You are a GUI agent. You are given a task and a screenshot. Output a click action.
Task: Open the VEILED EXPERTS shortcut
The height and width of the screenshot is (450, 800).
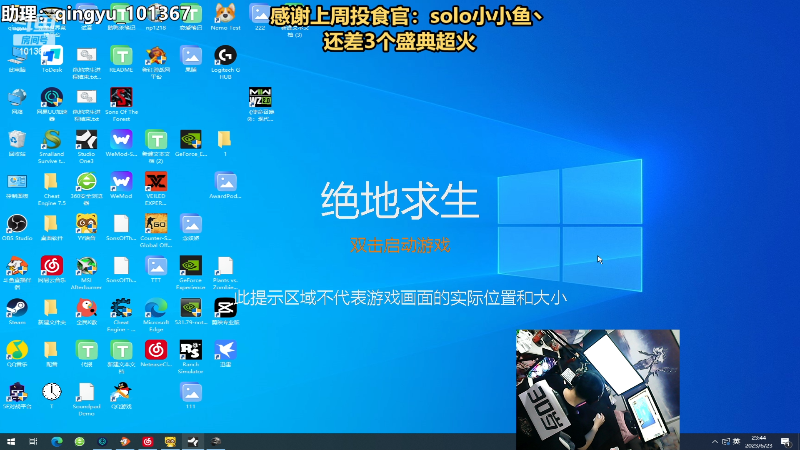(x=156, y=189)
